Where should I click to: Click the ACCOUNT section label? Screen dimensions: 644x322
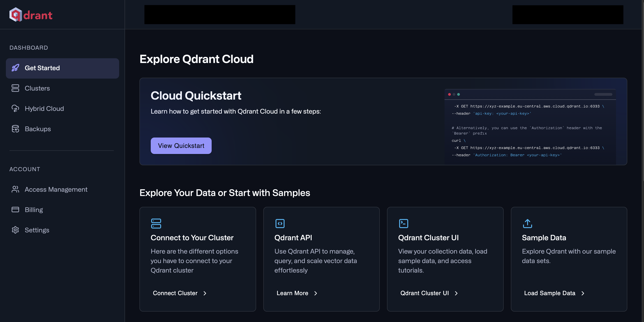(x=25, y=169)
